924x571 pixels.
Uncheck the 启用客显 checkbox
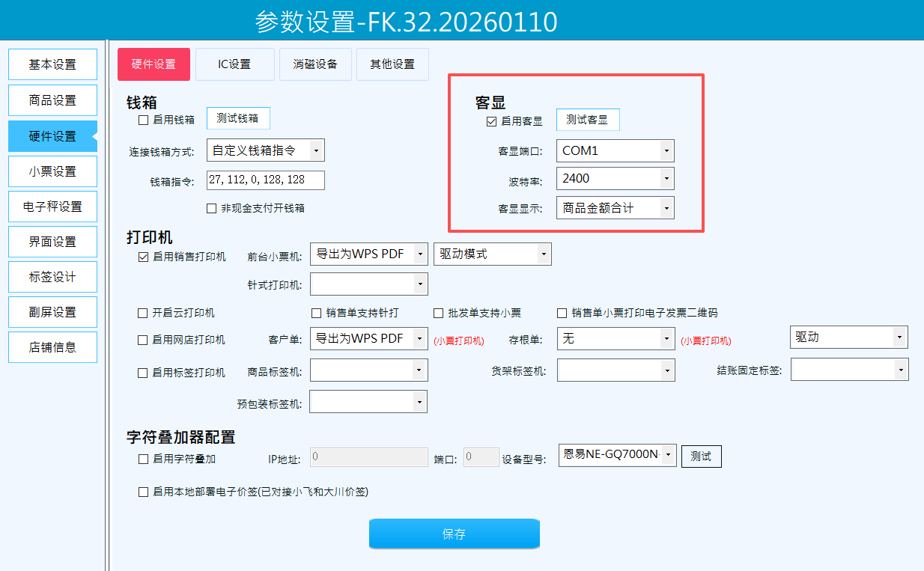[x=492, y=121]
